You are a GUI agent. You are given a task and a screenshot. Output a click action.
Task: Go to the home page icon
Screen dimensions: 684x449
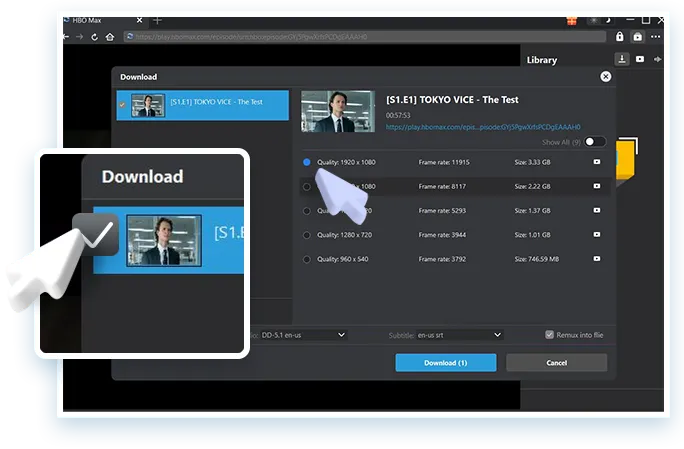point(110,37)
